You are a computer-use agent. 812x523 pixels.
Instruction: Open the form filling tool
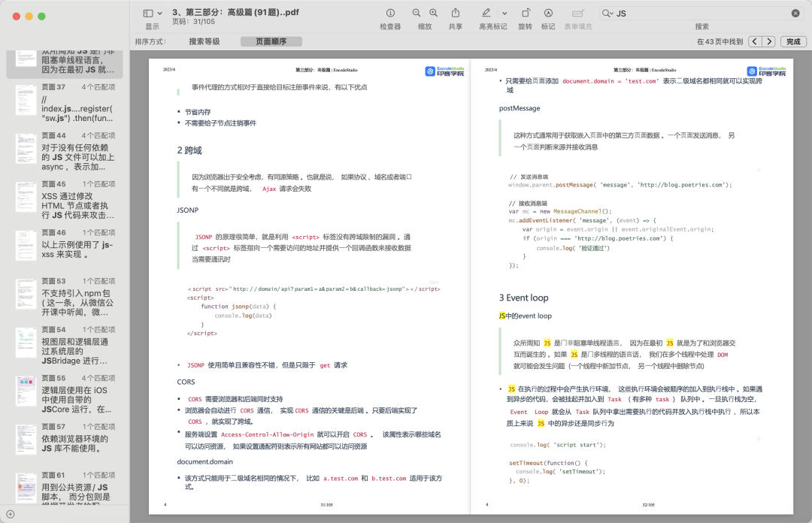[x=578, y=13]
